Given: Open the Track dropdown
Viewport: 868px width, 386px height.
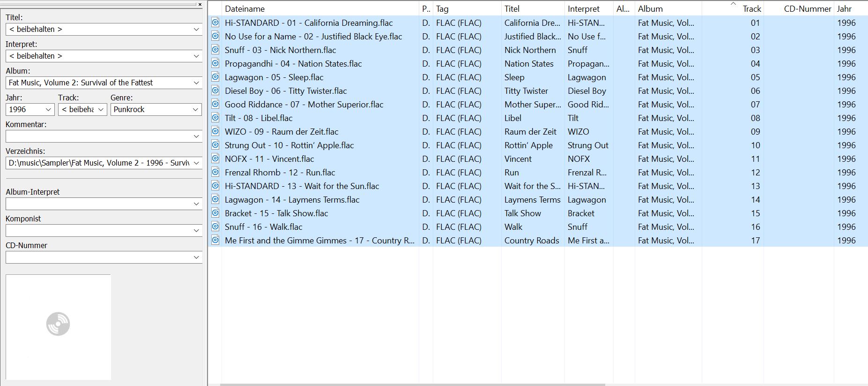Looking at the screenshot, I should tap(101, 109).
